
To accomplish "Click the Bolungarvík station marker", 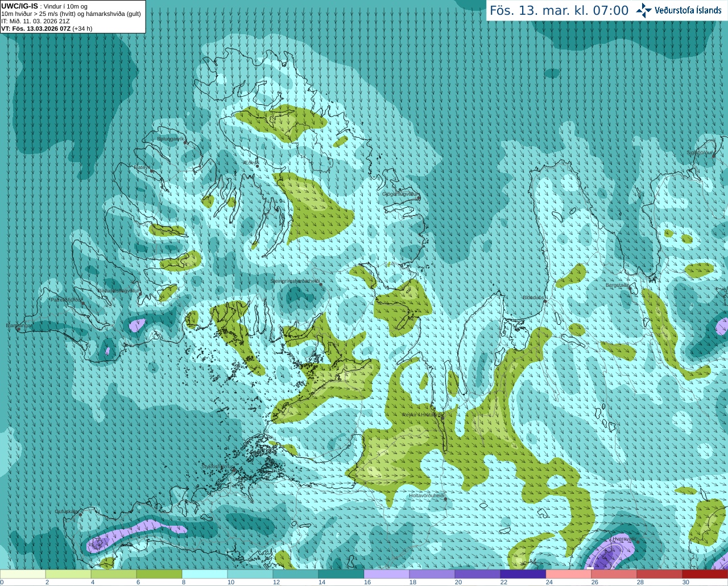I will coord(185,142).
